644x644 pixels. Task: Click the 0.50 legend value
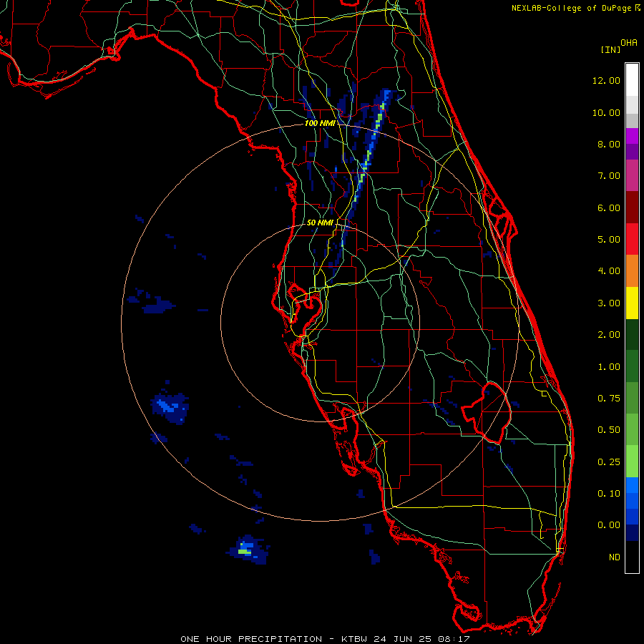pos(609,430)
